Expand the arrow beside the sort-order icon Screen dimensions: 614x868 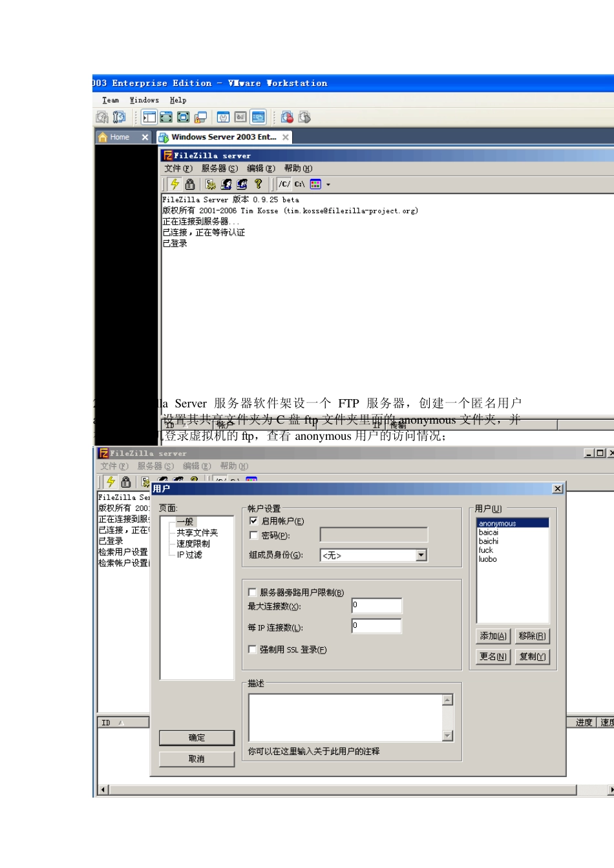point(328,185)
